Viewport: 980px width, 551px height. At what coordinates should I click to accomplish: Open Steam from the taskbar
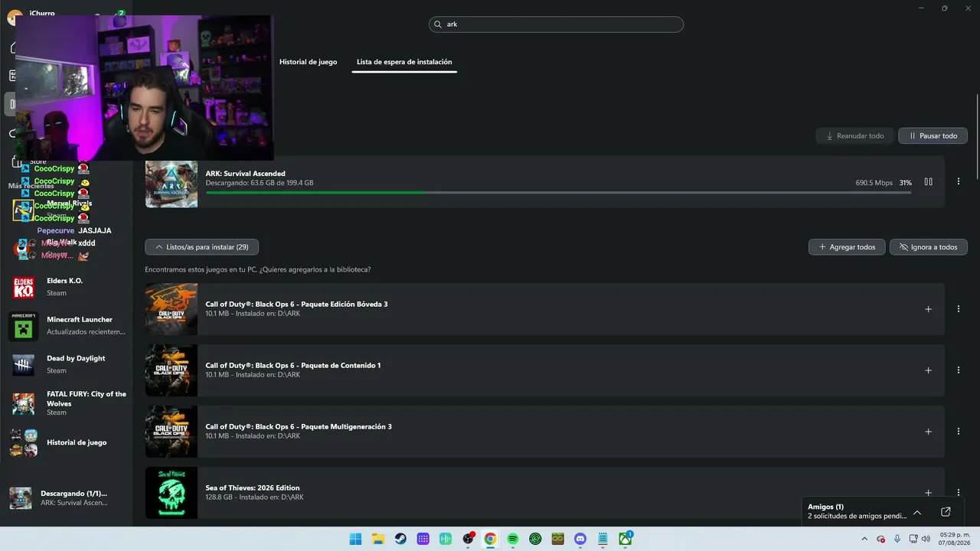(400, 539)
